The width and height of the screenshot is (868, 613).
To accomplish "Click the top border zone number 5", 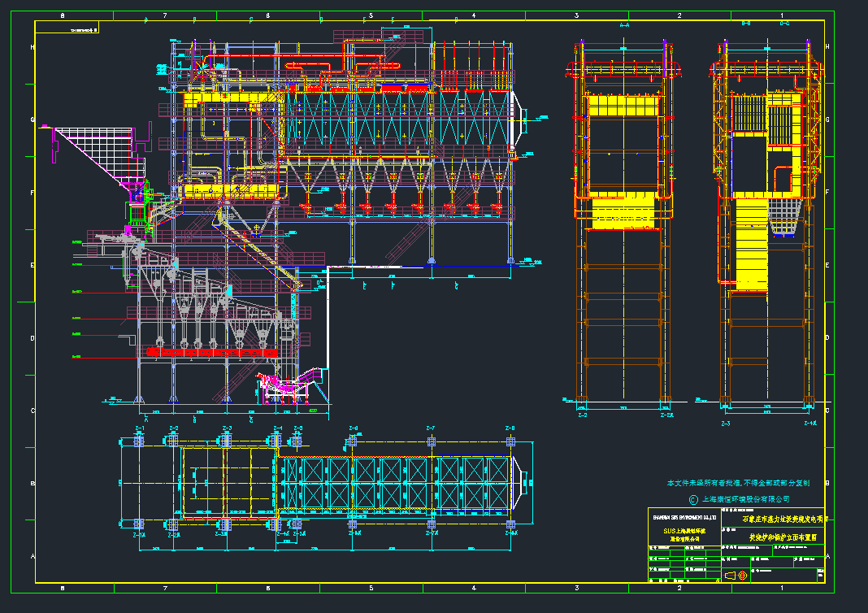I will pos(371,15).
